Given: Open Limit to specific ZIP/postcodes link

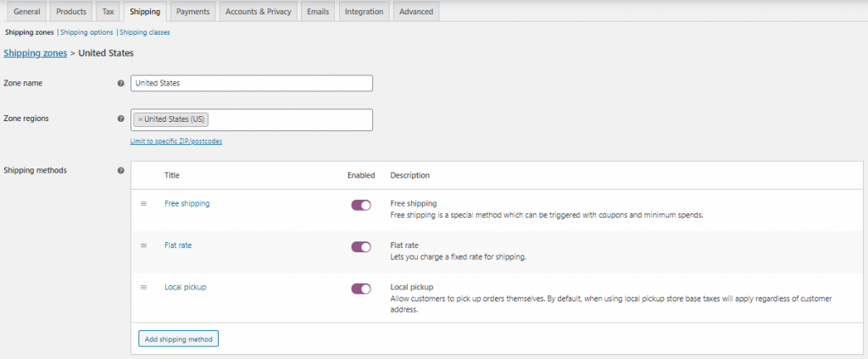Looking at the screenshot, I should (175, 141).
